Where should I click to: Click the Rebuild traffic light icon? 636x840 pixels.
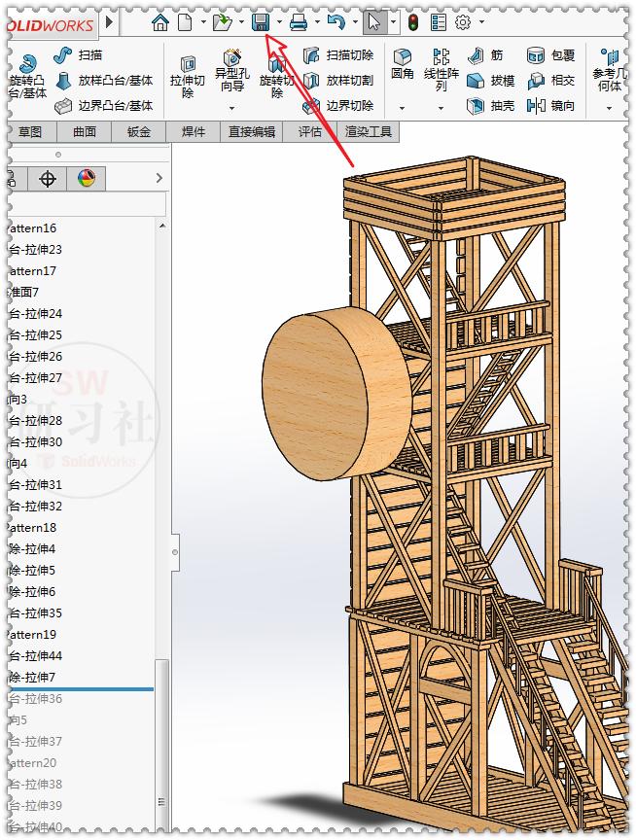click(x=412, y=21)
